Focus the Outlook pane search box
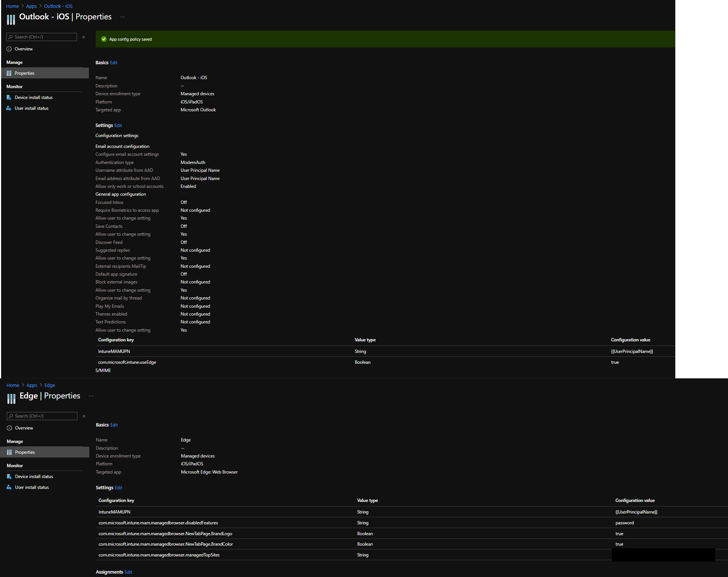This screenshot has width=728, height=577. (42, 37)
